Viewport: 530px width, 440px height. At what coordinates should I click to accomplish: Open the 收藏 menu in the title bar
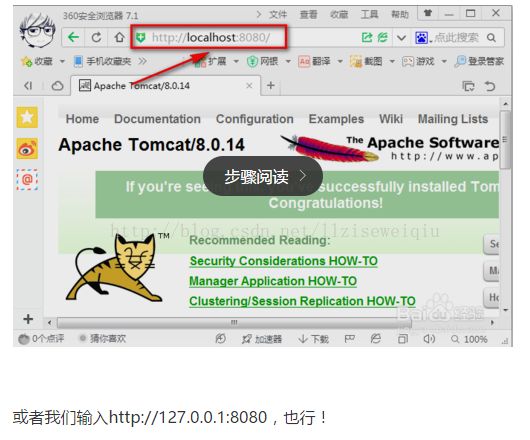(339, 14)
